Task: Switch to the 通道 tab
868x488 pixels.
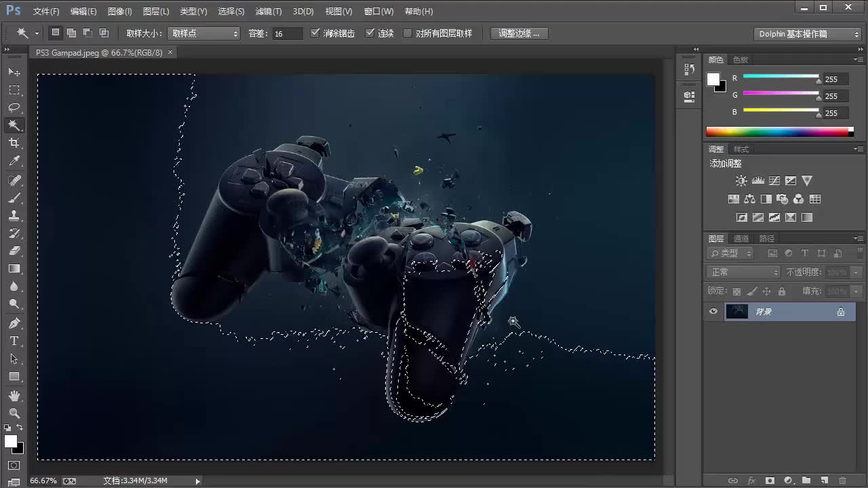Action: pyautogui.click(x=741, y=238)
